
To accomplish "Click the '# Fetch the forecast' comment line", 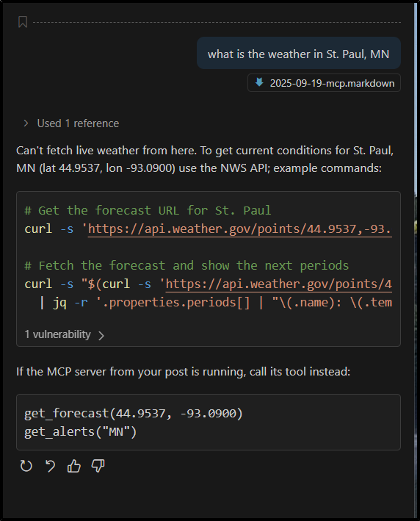I will [x=187, y=265].
